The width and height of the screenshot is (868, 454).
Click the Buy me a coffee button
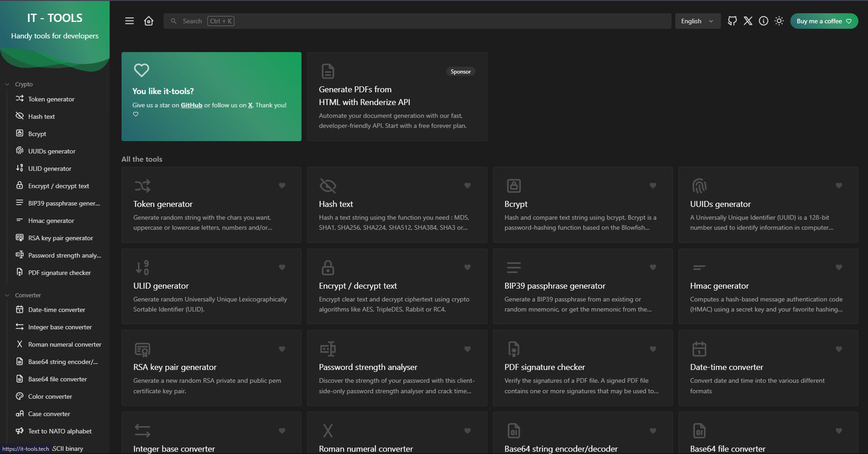click(x=823, y=21)
